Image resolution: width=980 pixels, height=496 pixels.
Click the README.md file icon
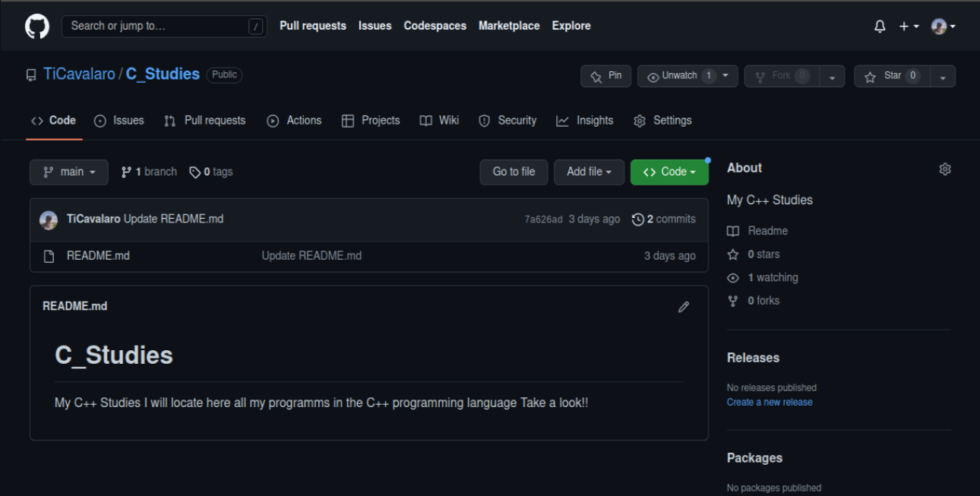[49, 257]
